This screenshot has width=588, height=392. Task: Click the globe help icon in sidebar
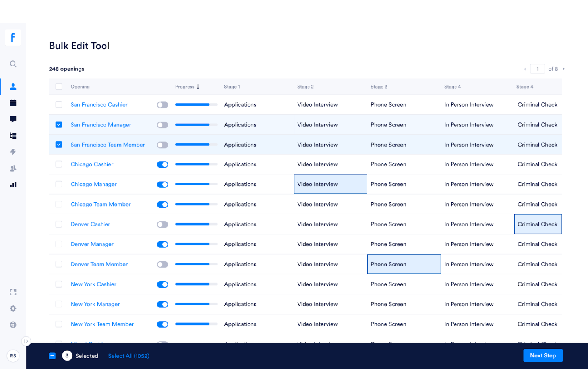click(x=13, y=325)
